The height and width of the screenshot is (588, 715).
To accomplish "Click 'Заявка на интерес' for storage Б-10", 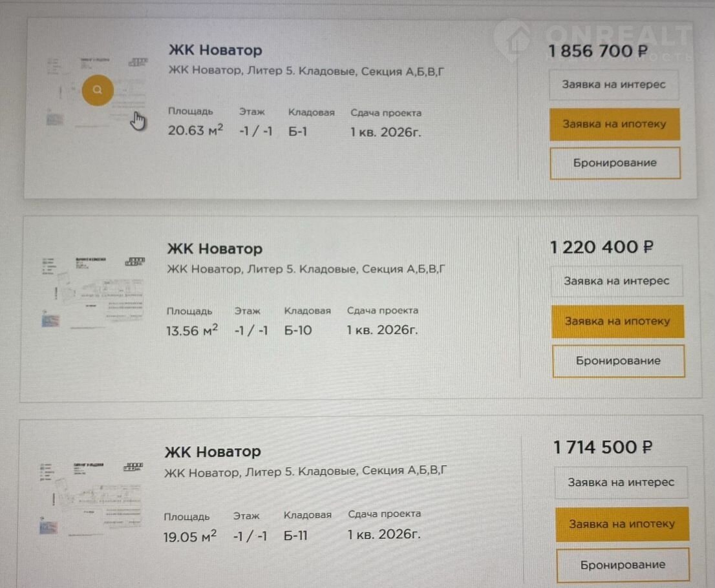I will 616,281.
